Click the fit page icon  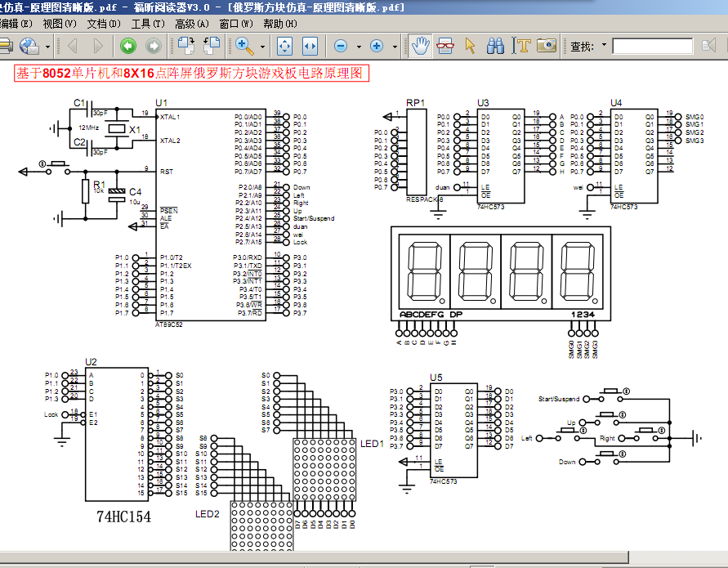point(284,46)
